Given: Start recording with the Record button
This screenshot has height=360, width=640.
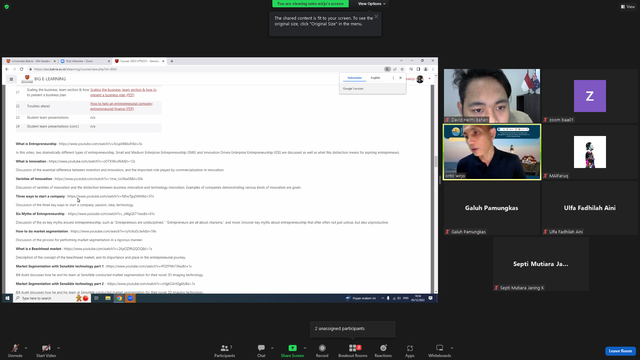Looking at the screenshot, I should 322,350.
